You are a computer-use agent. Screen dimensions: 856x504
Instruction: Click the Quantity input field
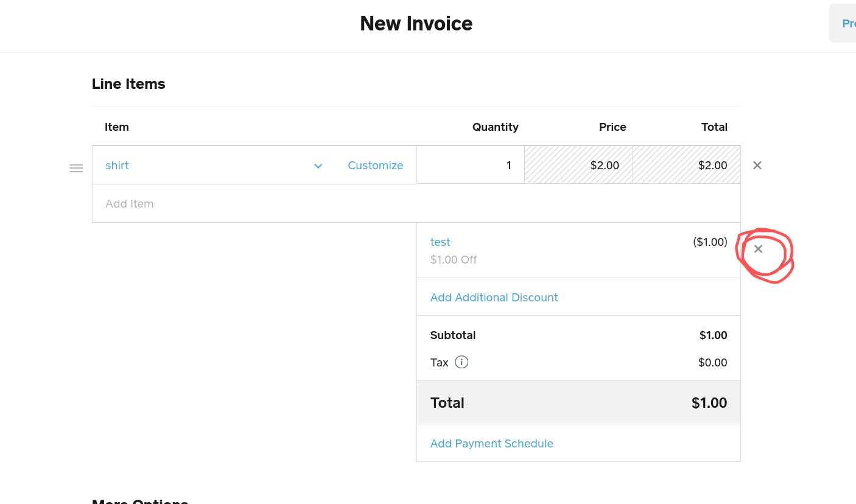coord(470,166)
